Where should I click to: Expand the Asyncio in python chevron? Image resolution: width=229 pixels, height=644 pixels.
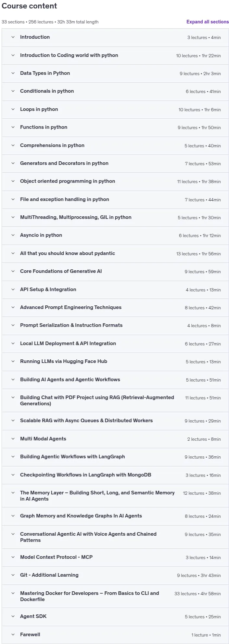[13, 235]
